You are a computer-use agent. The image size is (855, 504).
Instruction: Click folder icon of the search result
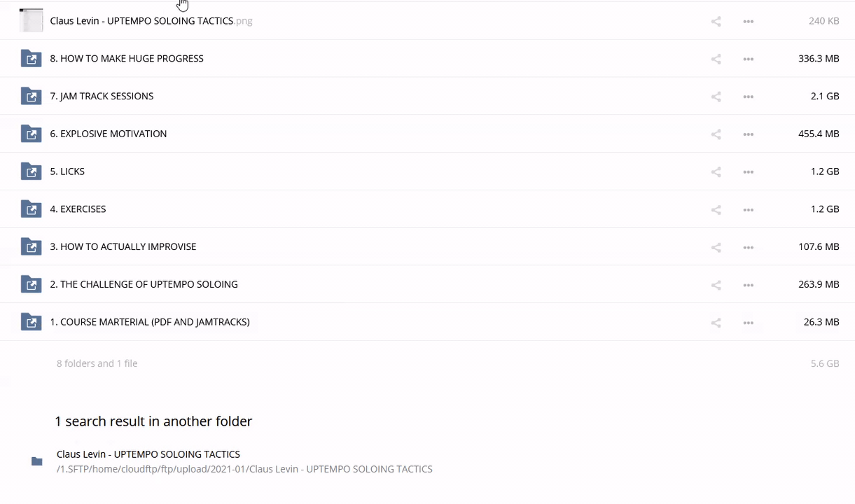pos(37,461)
